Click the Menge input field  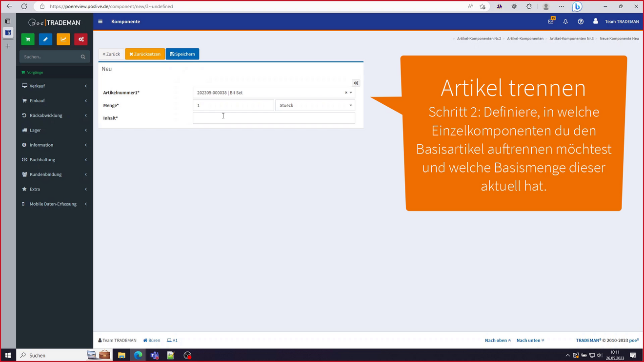click(x=233, y=105)
